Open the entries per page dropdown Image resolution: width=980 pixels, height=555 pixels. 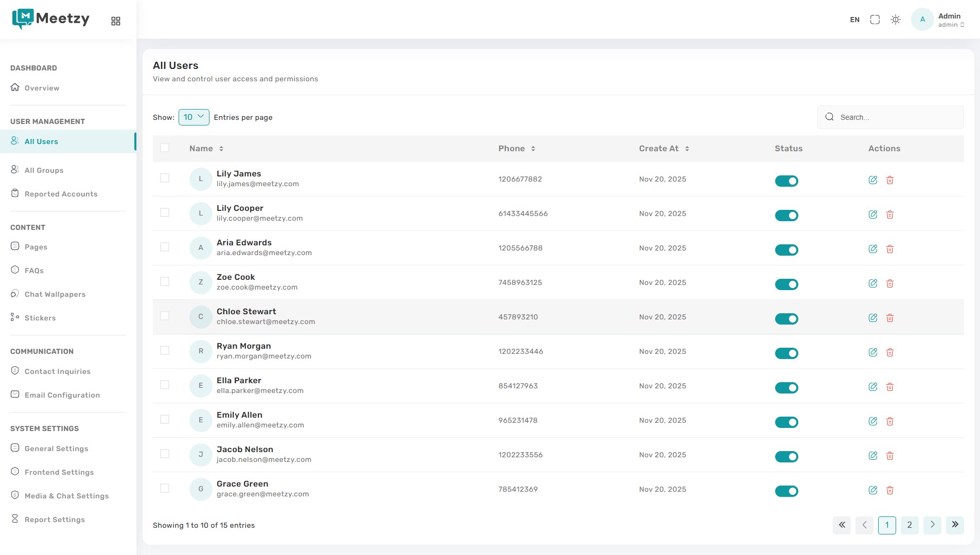click(194, 117)
